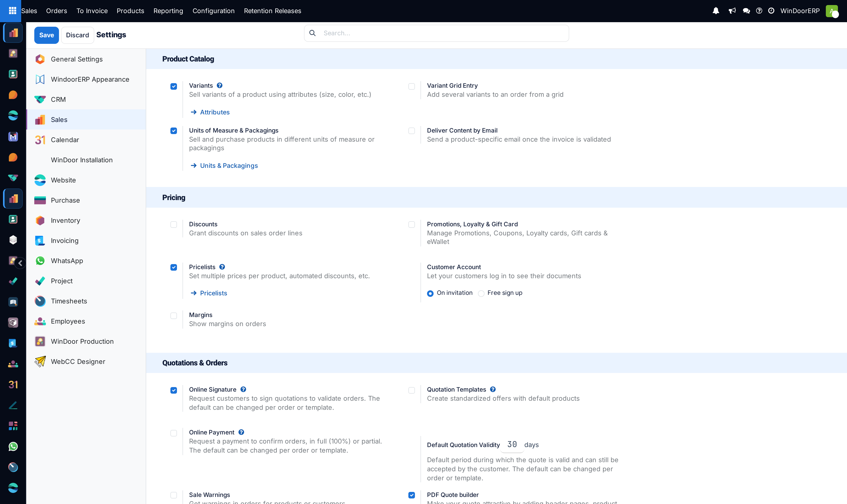
Task: Click the megaphone announcements icon
Action: coord(732,11)
